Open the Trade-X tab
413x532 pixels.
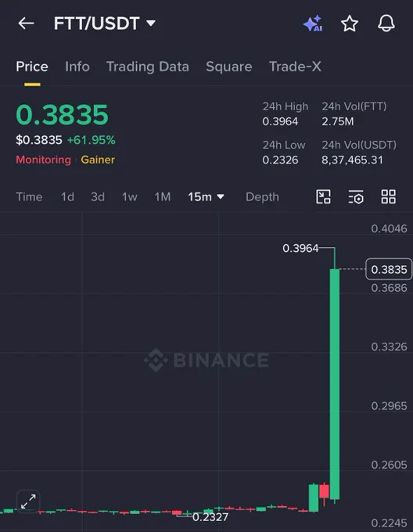pyautogui.click(x=295, y=66)
